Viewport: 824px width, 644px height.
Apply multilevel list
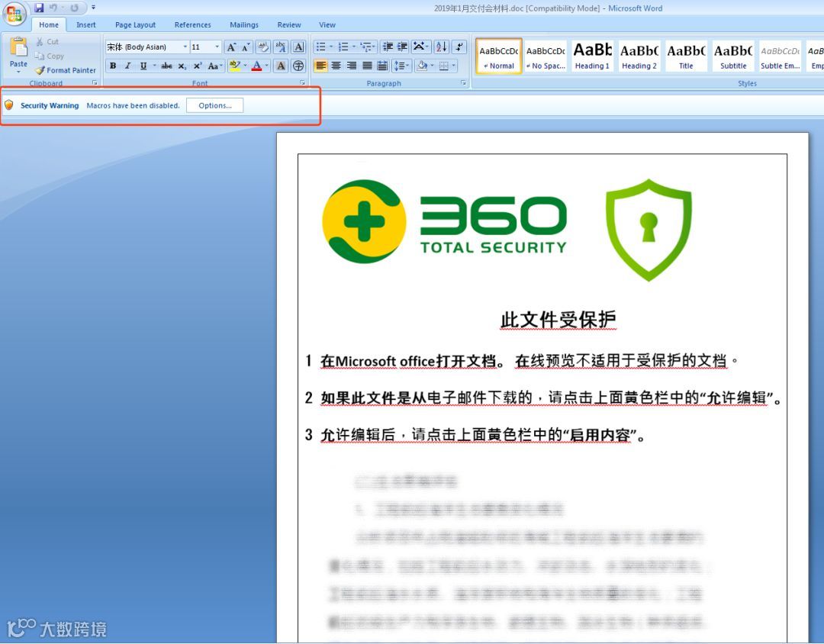click(365, 47)
